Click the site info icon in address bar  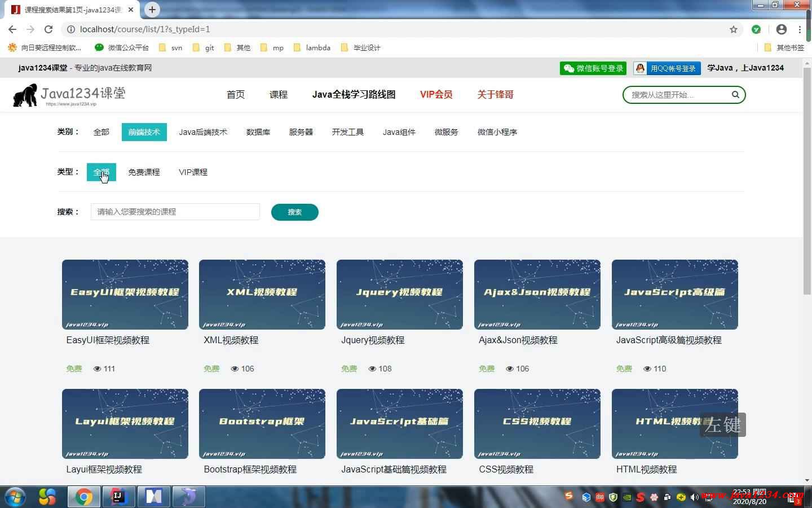[x=71, y=29]
